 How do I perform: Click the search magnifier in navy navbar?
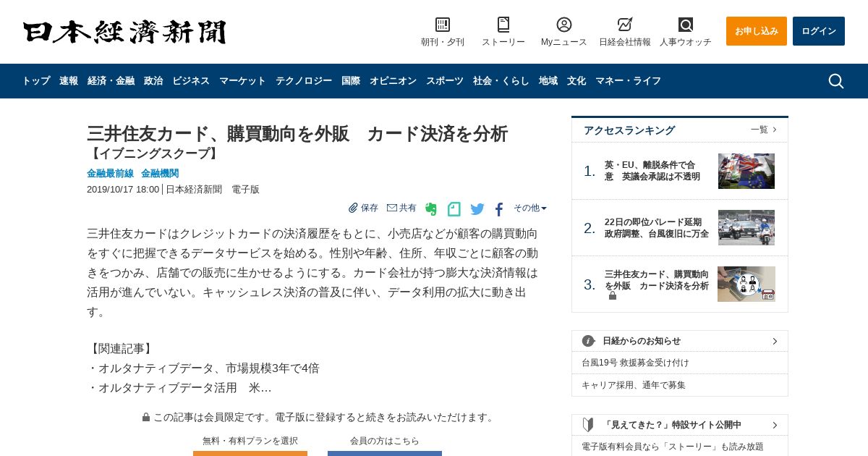pyautogui.click(x=836, y=81)
